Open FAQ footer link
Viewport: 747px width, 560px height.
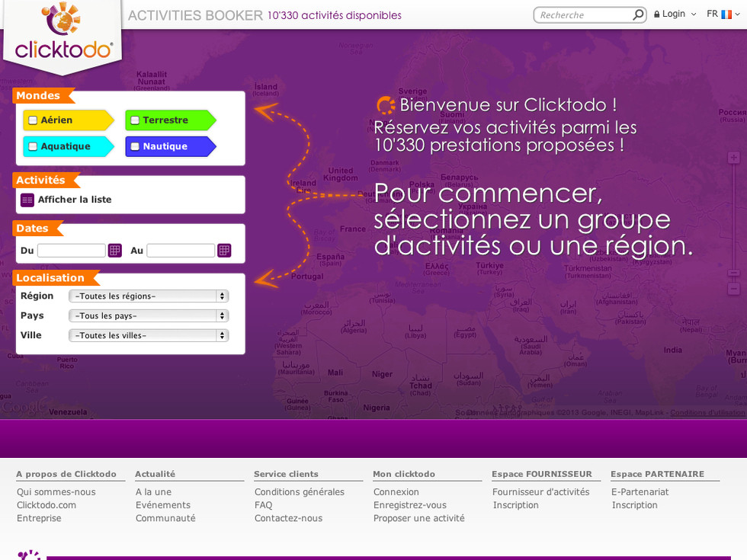(x=264, y=504)
